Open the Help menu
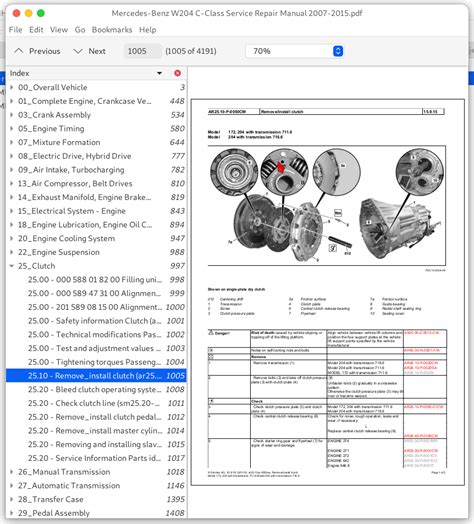Screen dimensions: 474x524 click(148, 30)
